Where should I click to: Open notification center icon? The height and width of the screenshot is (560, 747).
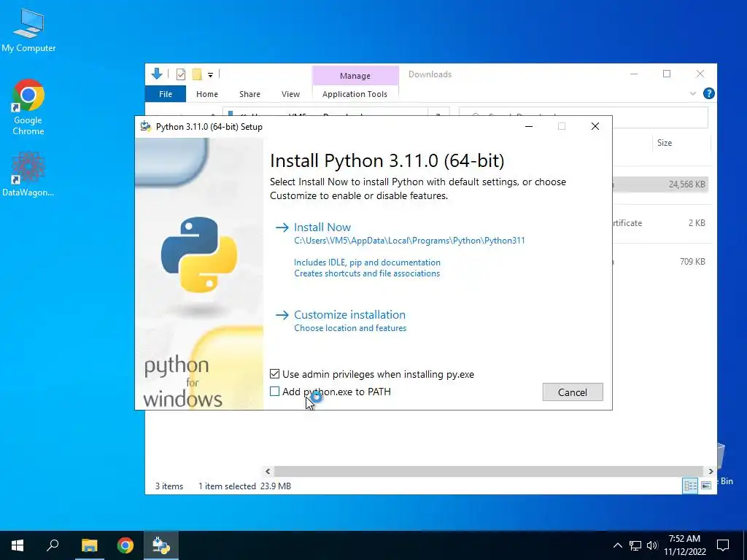(x=723, y=545)
